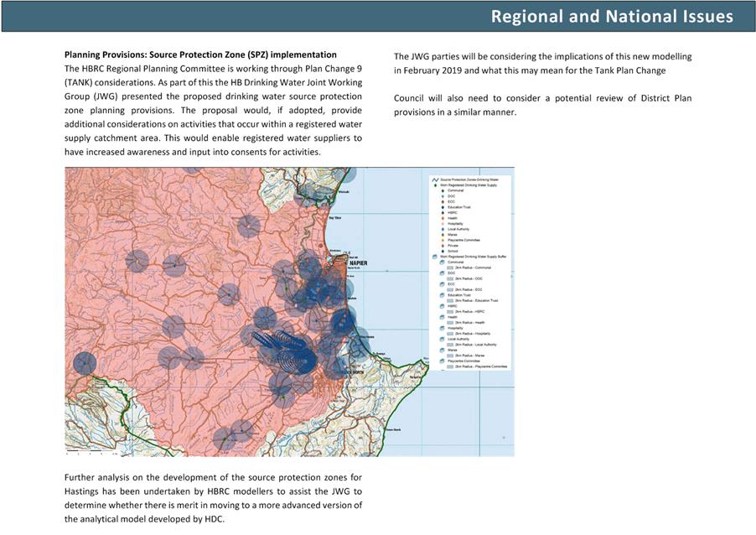Click the ECC point symbol in the legend
This screenshot has width=756, height=535.
(443, 201)
